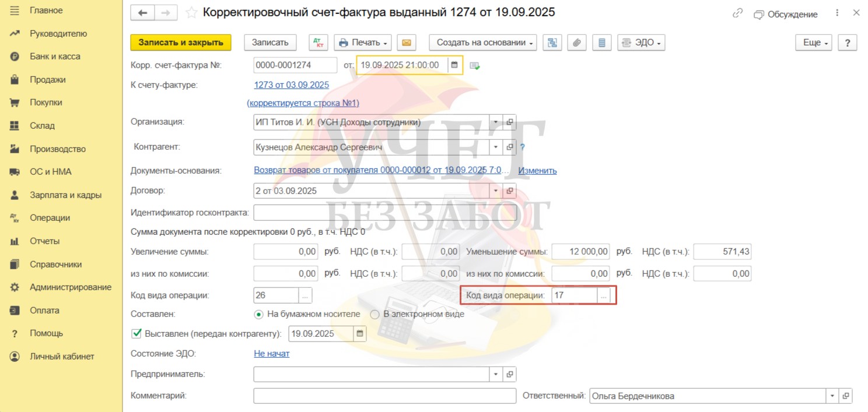868x412 pixels.
Task: Open linked invoice 1273 от 03.09.2025
Action: [292, 85]
